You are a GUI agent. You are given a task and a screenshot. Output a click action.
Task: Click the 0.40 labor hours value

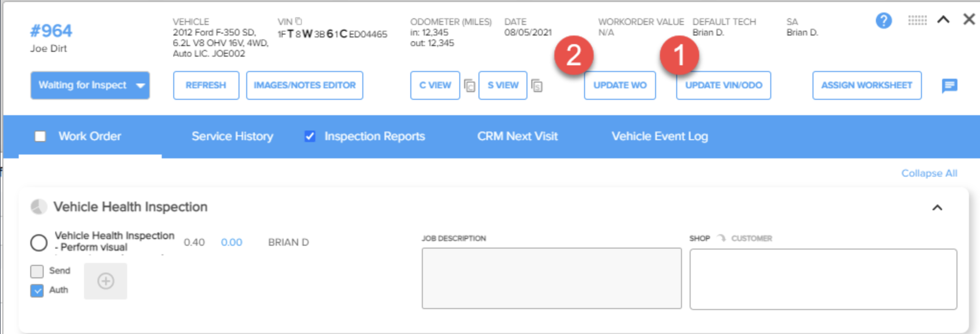tap(194, 242)
